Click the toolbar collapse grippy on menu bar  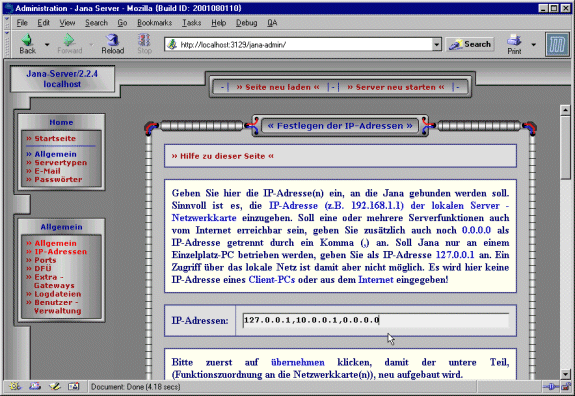click(7, 23)
